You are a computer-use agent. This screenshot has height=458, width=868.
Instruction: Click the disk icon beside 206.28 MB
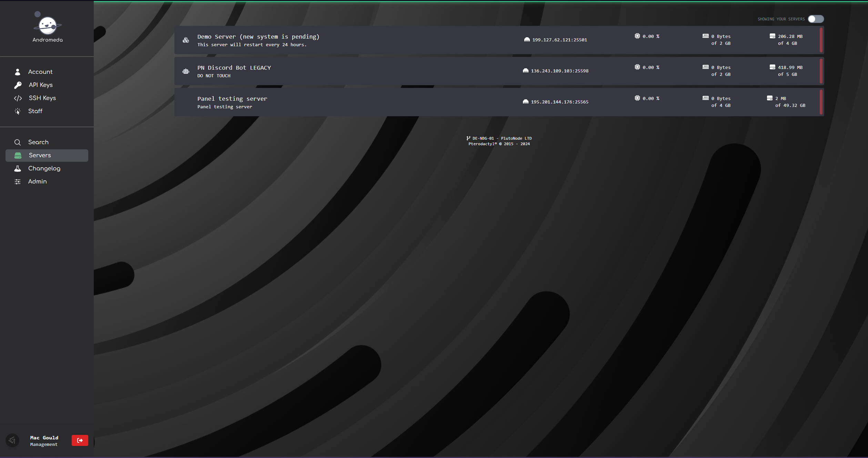pyautogui.click(x=773, y=36)
